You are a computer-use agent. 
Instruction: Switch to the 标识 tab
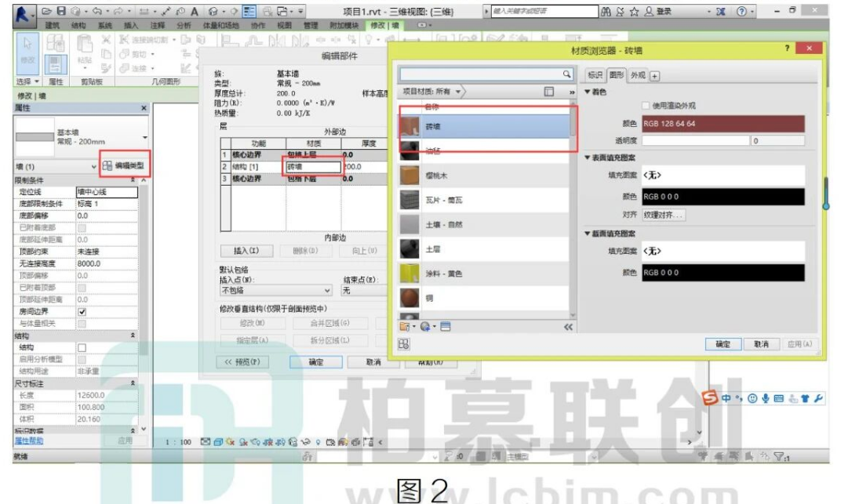point(595,75)
